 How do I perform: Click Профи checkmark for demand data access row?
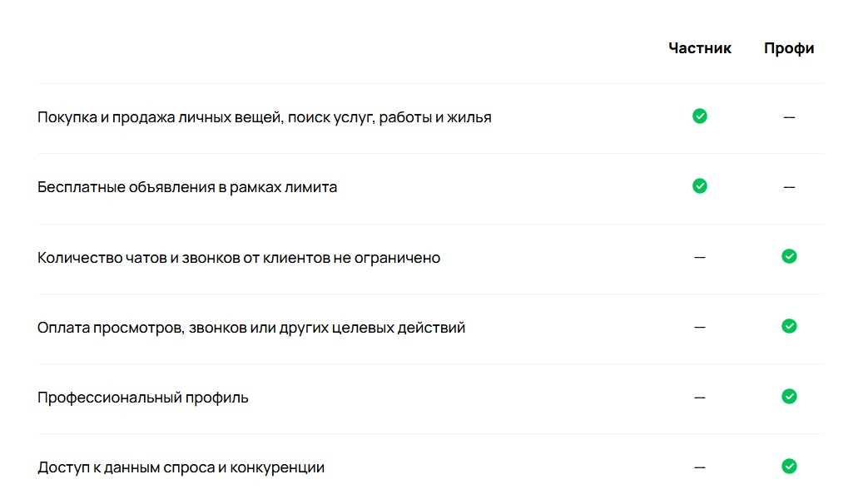coord(789,467)
